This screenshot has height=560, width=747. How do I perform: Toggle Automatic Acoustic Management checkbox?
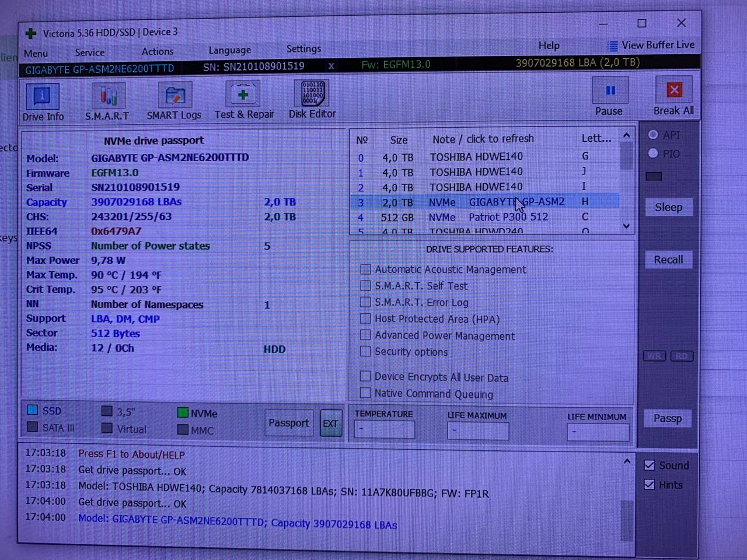(x=365, y=269)
